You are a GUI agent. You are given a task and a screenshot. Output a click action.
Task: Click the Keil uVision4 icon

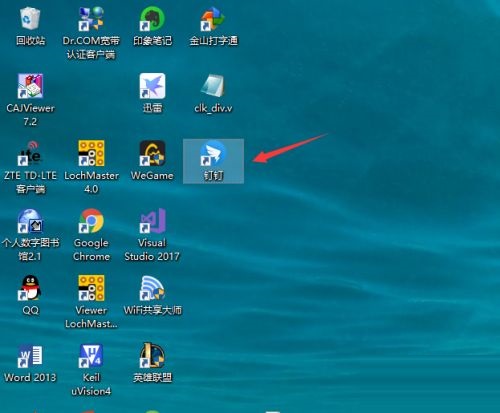pos(91,356)
